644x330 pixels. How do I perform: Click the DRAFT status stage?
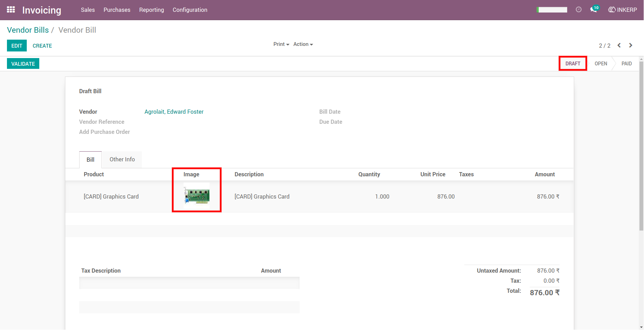tap(573, 64)
